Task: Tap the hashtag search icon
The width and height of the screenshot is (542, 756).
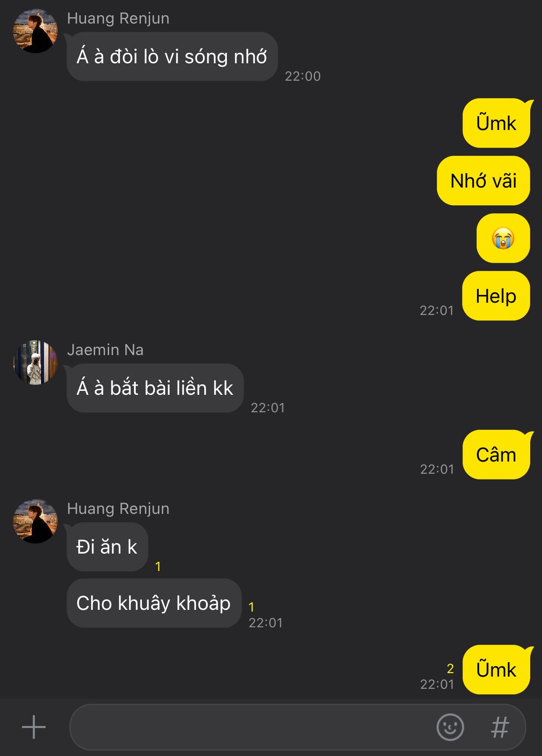Action: click(500, 727)
